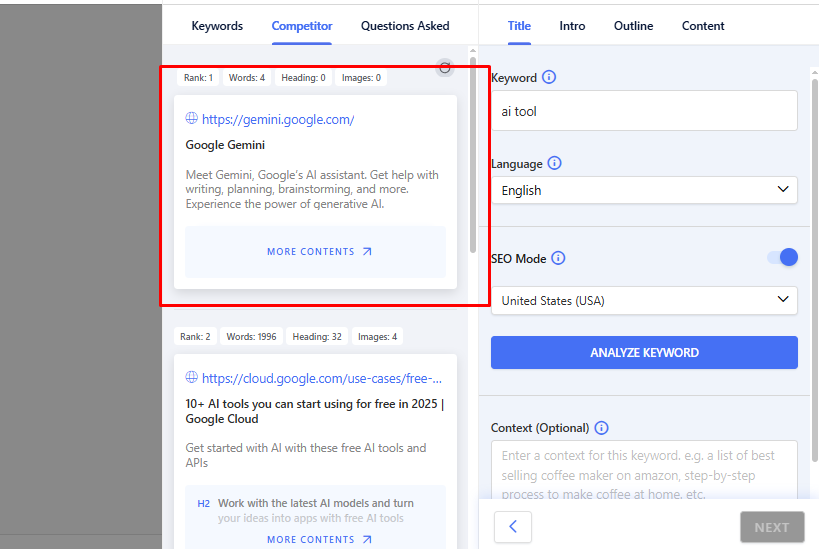Open the Language dropdown showing English

[x=644, y=190]
